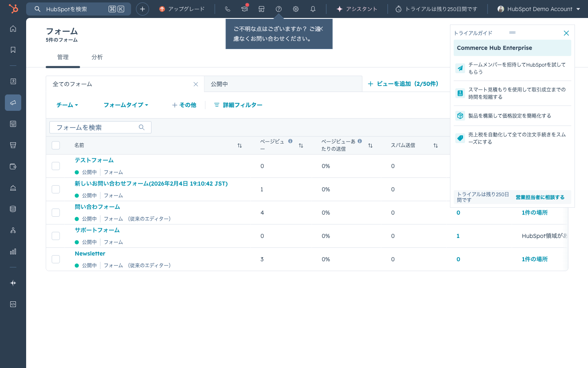This screenshot has width=588, height=368.
Task: Open the notifications bell icon
Action: 313,9
